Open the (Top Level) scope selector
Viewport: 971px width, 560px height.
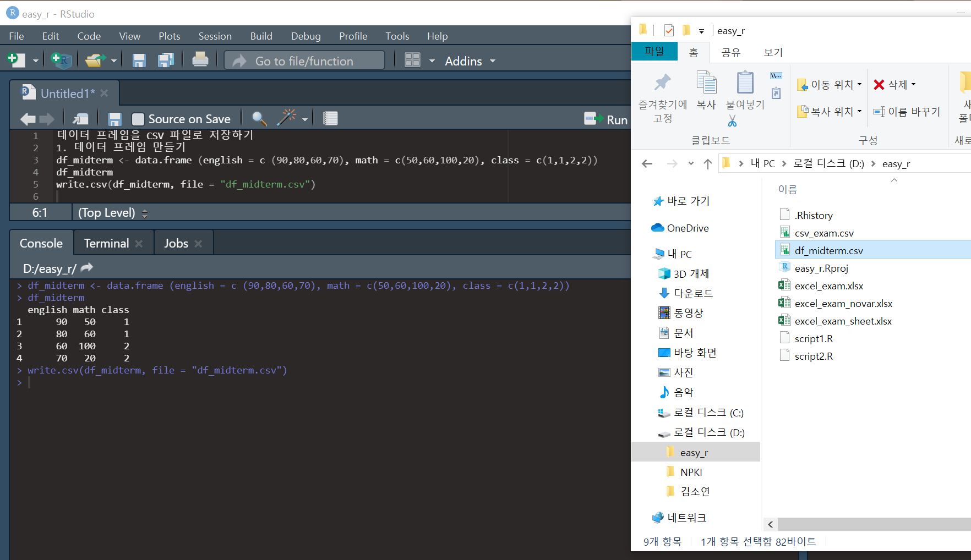click(113, 212)
